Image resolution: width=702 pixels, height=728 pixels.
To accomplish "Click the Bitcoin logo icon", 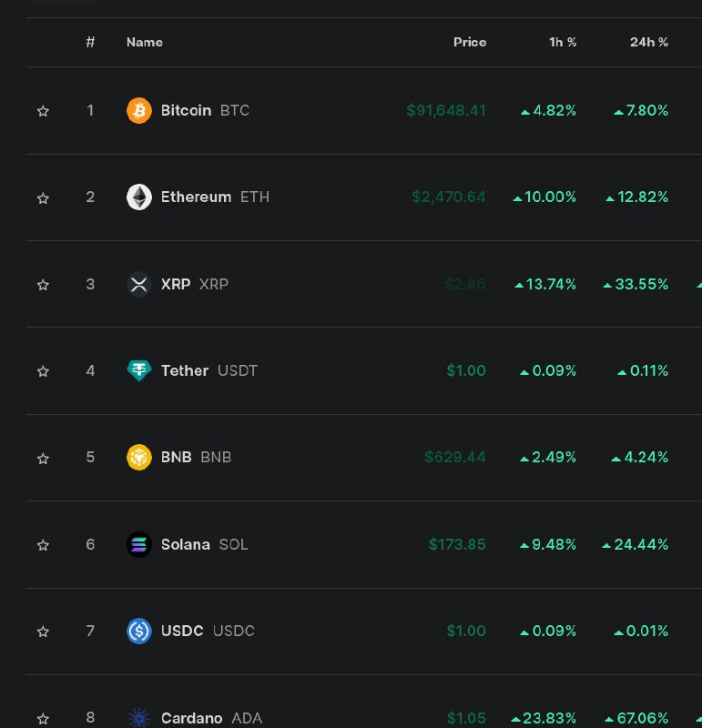I will (138, 110).
